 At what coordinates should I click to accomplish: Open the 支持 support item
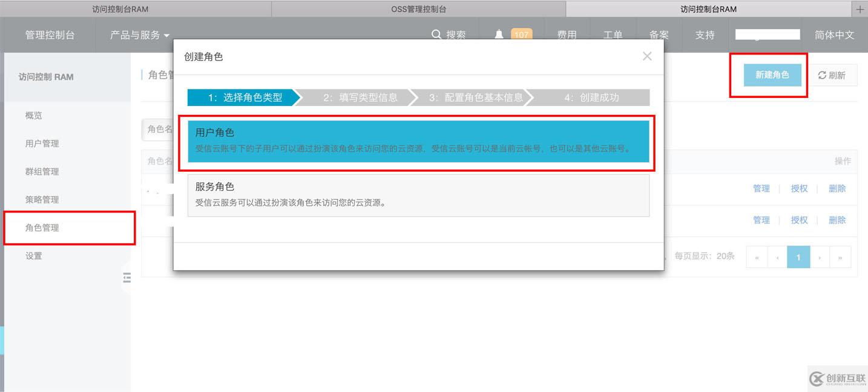tap(705, 35)
